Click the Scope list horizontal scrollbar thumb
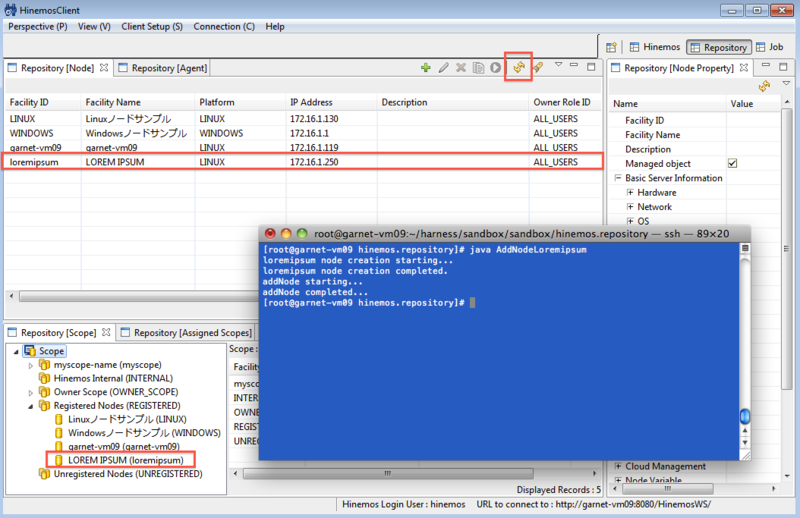Image resolution: width=800 pixels, height=518 pixels. (388, 474)
